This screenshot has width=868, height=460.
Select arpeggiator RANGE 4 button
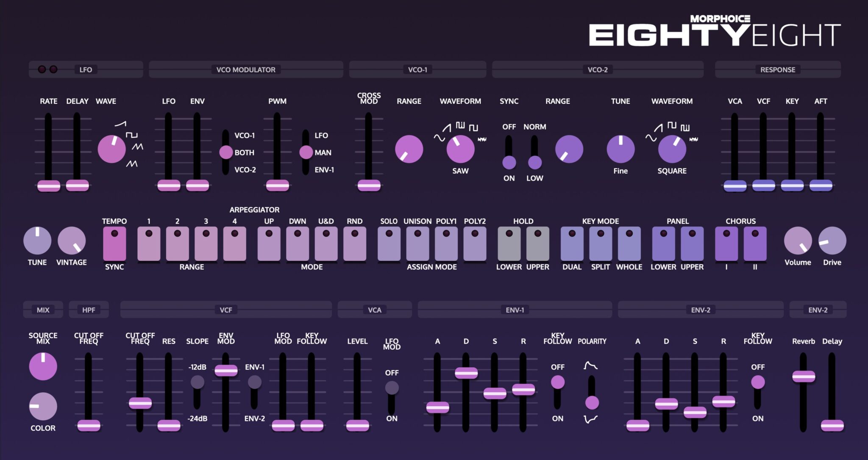234,244
